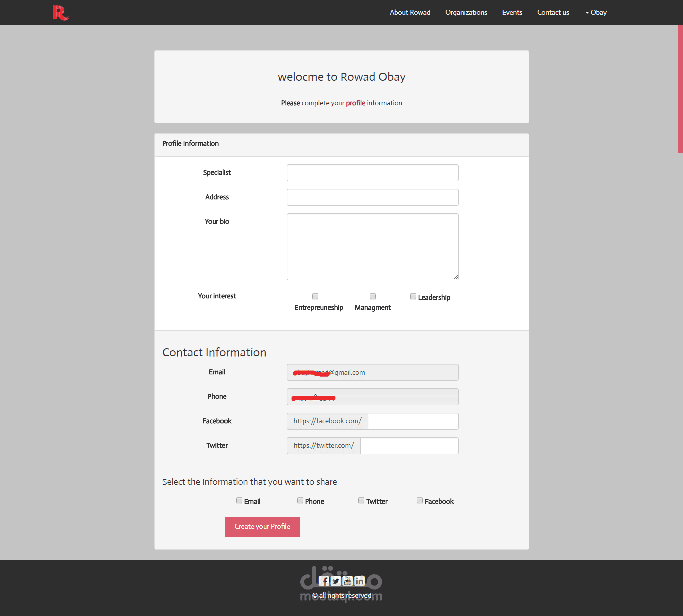Viewport: 683px width, 616px height.
Task: Expand the Obay user dropdown
Action: [x=596, y=13]
